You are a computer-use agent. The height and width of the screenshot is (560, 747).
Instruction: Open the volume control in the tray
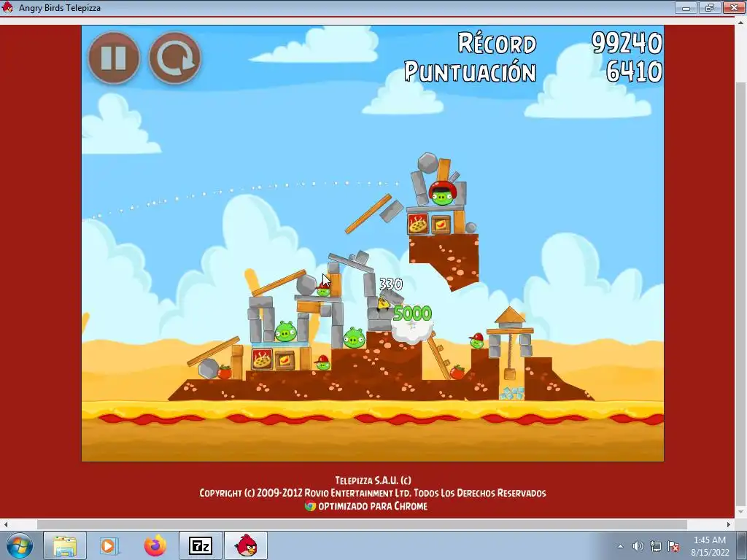[638, 546]
